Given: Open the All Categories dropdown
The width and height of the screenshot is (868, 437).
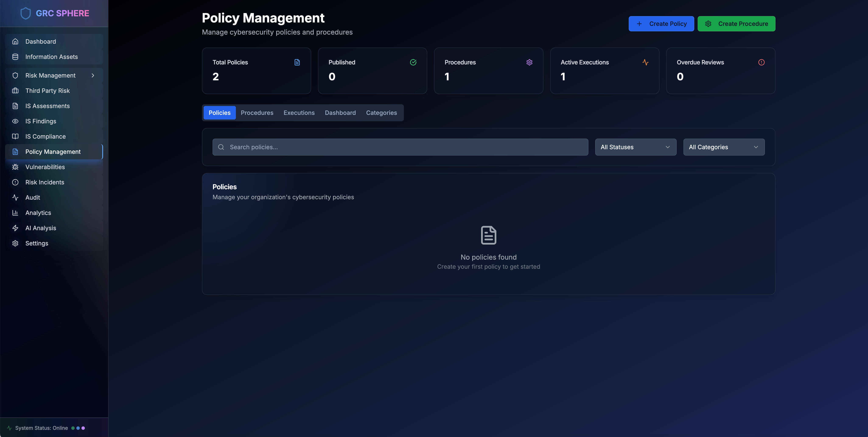Looking at the screenshot, I should coord(724,147).
